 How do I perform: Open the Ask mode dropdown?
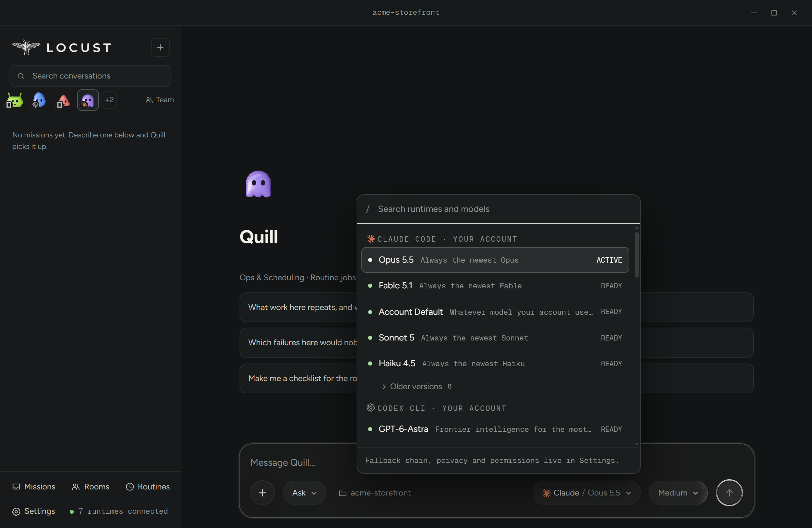(x=304, y=493)
